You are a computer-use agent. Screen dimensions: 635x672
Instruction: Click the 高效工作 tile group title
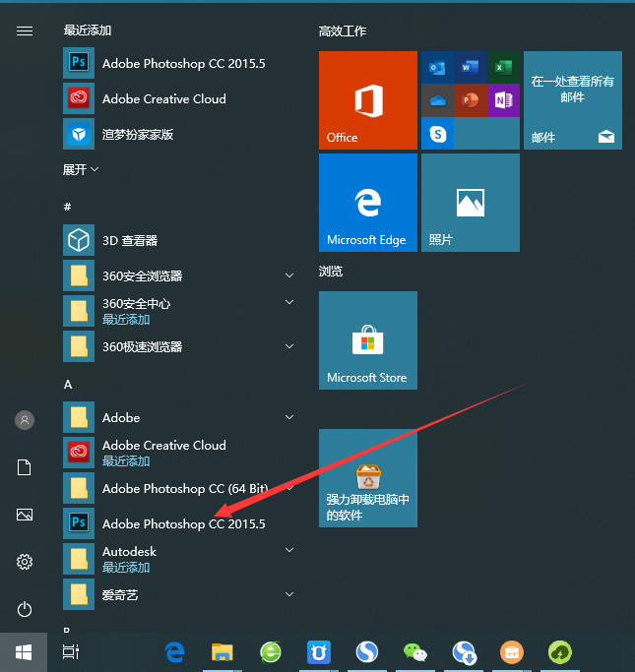click(x=343, y=31)
